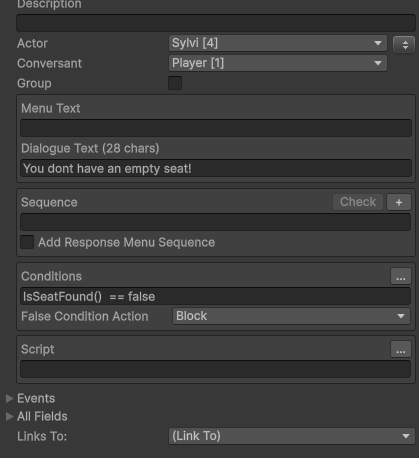The height and width of the screenshot is (458, 419).
Task: Click the 'Links To:' label
Action: [42, 436]
